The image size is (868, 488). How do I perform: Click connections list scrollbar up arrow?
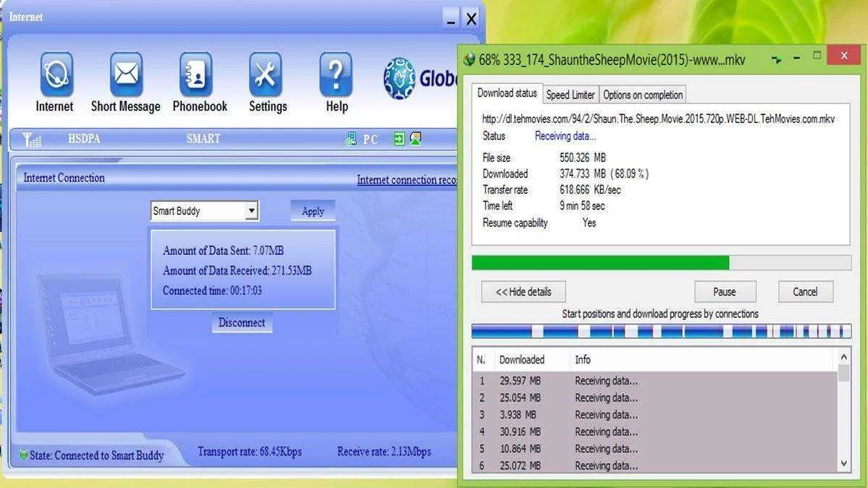point(843,357)
